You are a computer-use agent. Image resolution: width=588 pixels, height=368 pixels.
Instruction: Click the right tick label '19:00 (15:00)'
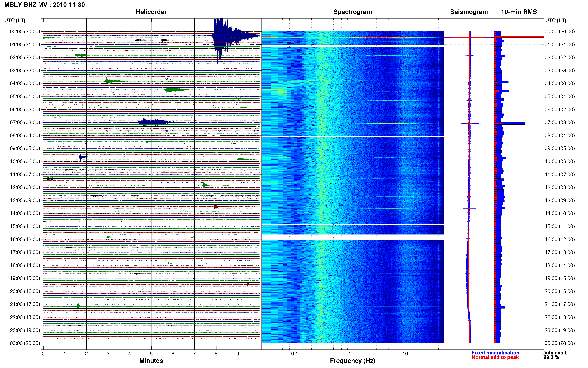(560, 278)
